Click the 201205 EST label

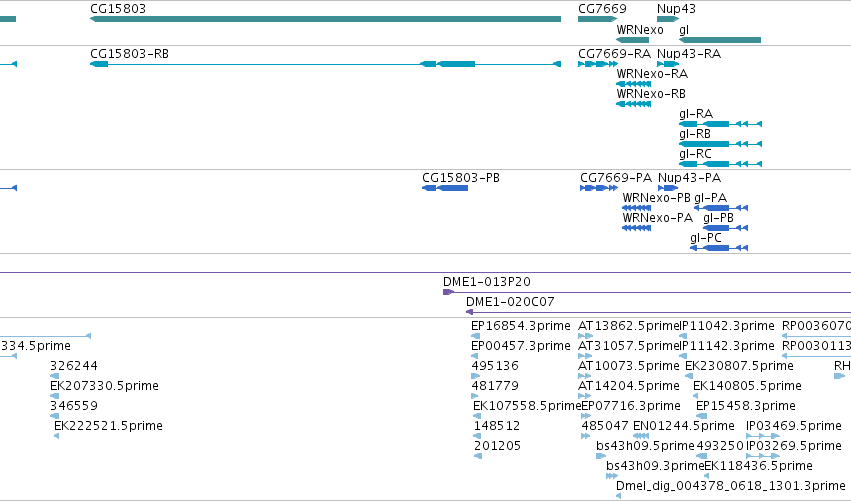pos(497,446)
